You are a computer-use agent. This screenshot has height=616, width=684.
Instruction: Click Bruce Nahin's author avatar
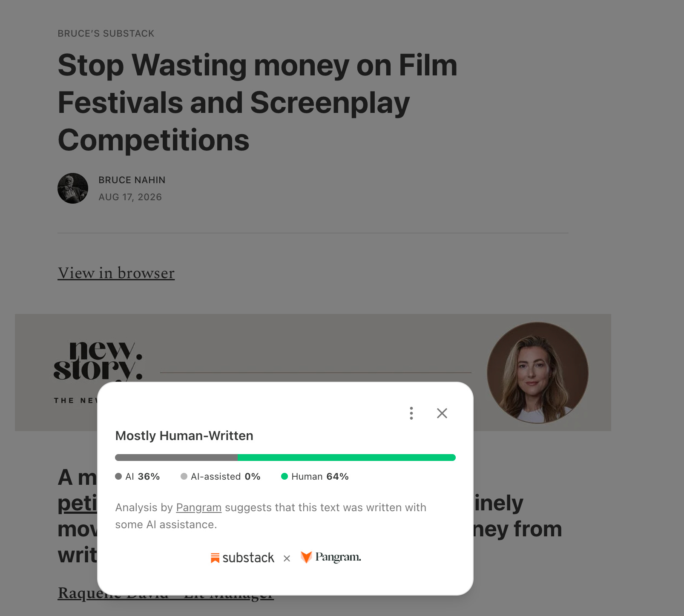click(x=73, y=188)
